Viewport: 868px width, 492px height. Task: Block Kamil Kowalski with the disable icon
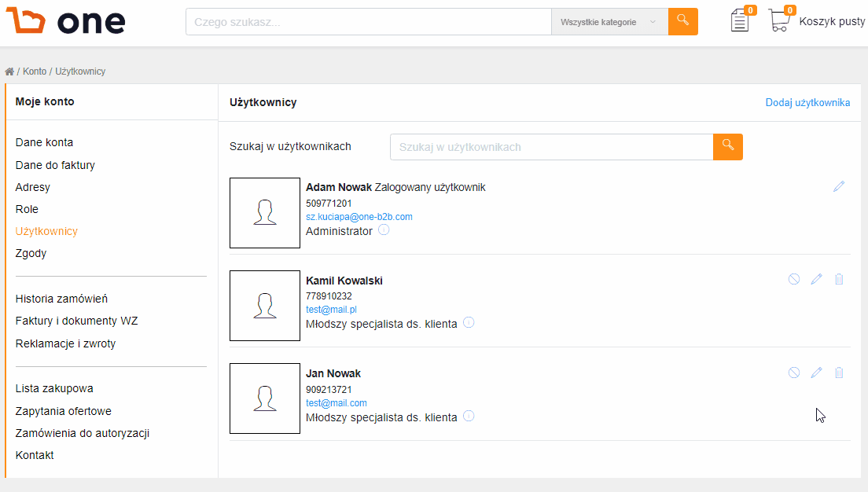pyautogui.click(x=794, y=279)
